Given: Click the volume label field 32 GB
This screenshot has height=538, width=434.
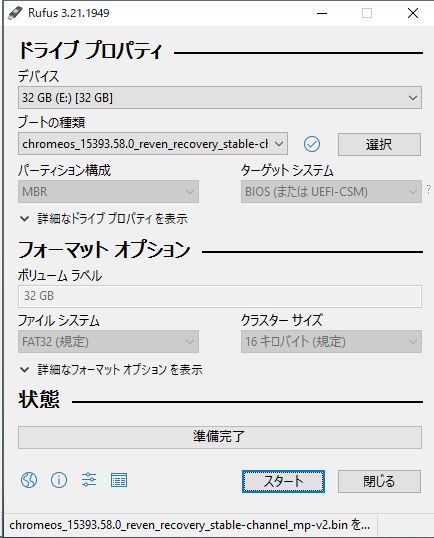Looking at the screenshot, I should point(220,296).
